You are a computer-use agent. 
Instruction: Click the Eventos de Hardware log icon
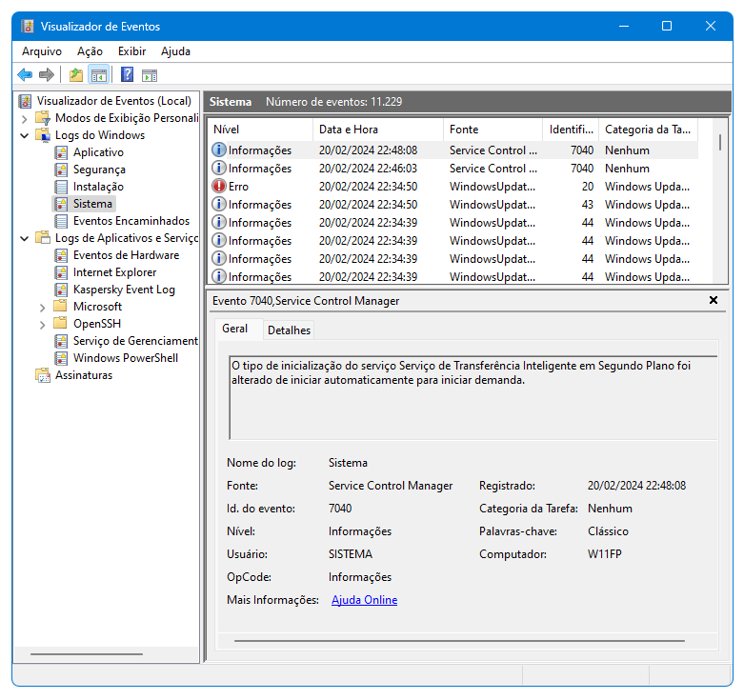(x=61, y=255)
